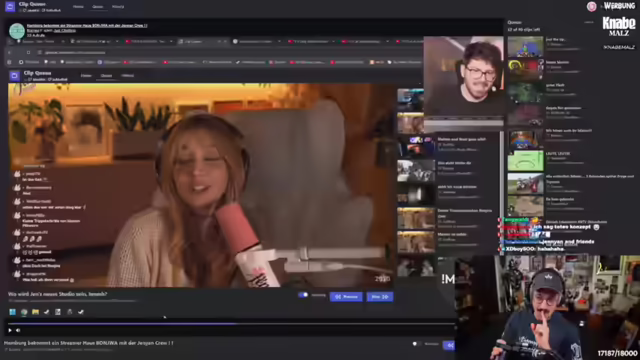Viewport: 640px width, 360px height.
Task: Click the blue Previous button
Action: click(346, 297)
